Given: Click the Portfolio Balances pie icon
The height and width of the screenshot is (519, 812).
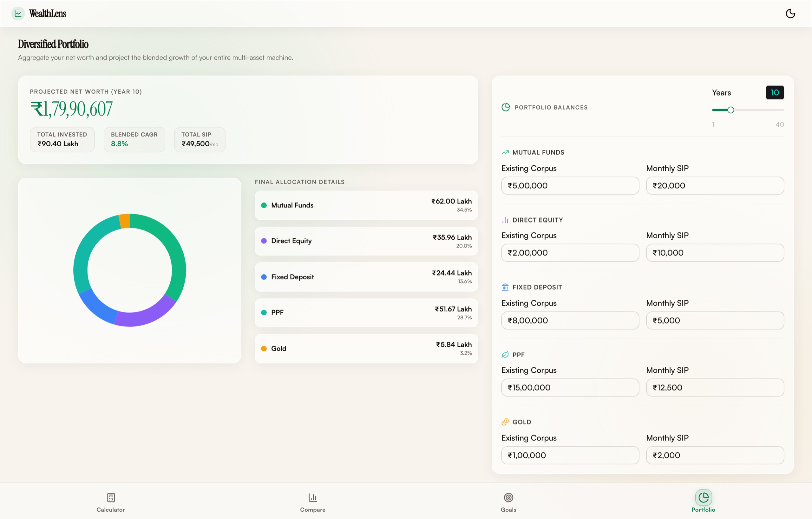Looking at the screenshot, I should (506, 107).
